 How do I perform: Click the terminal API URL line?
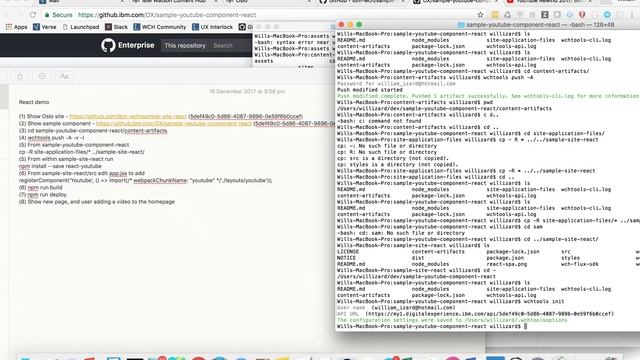coord(475,314)
